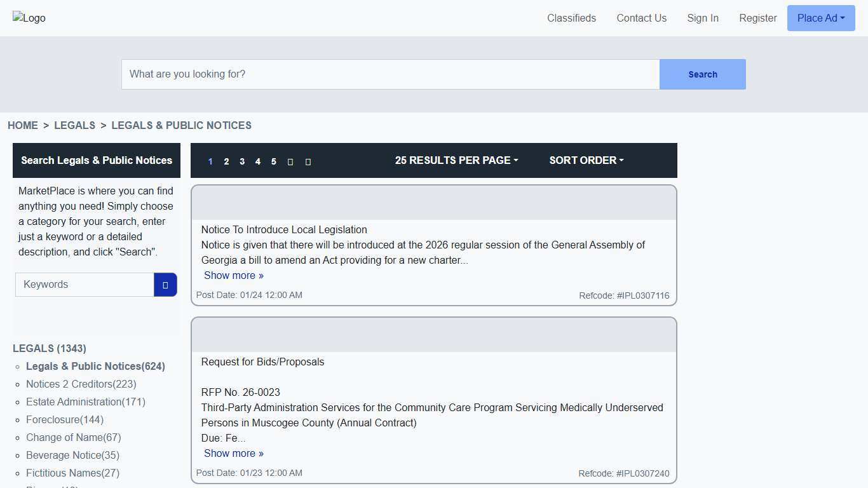Go to next page using pagination arrow

290,161
